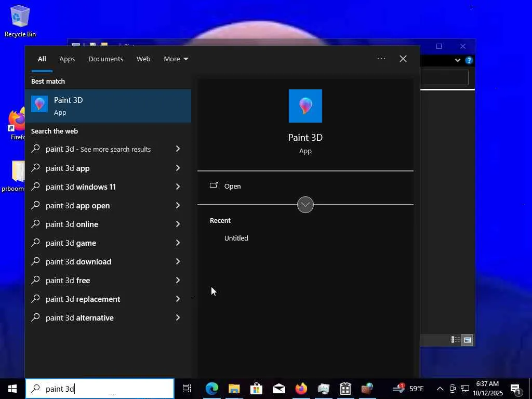Open the briefcase globe app on taskbar

[367, 389]
